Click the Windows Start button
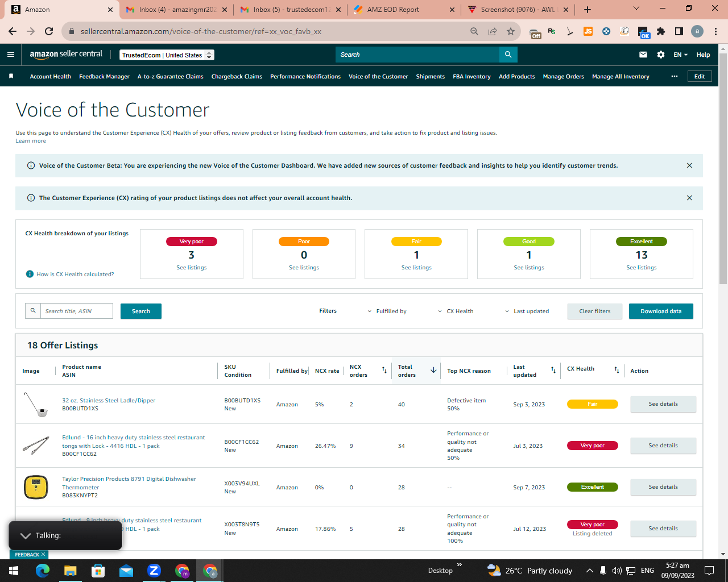This screenshot has width=728, height=582. 14,571
